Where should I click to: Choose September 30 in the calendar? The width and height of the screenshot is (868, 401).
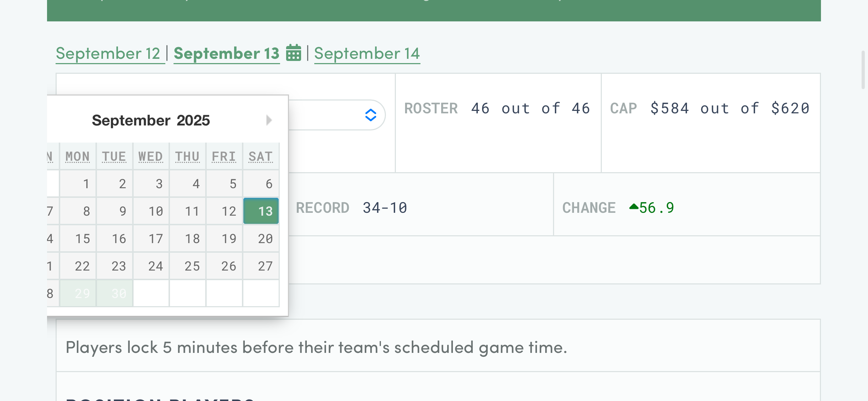click(x=115, y=293)
